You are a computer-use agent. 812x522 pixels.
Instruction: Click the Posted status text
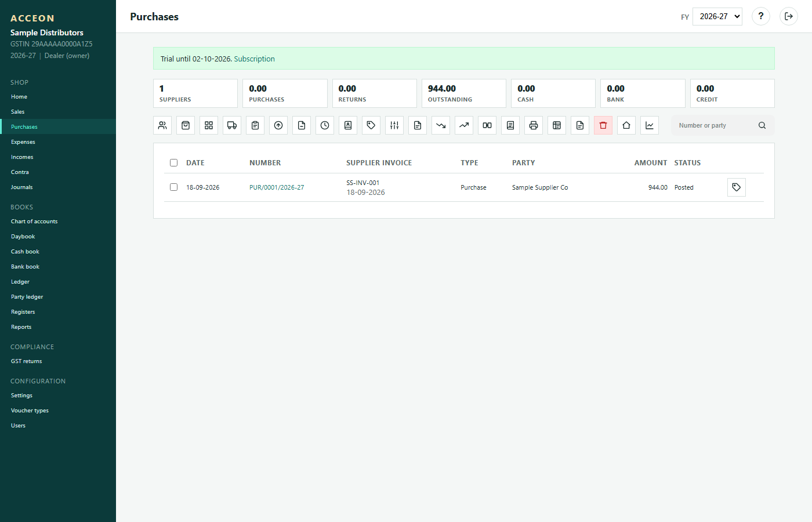click(x=684, y=187)
